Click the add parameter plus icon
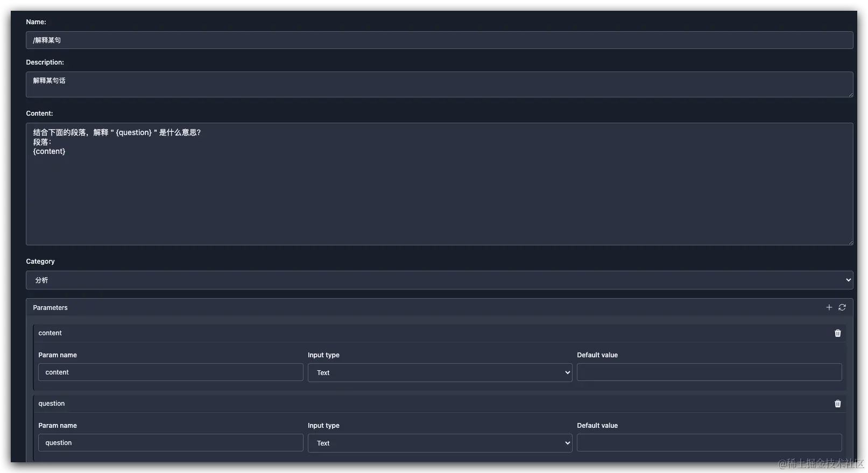The width and height of the screenshot is (868, 473). [829, 307]
